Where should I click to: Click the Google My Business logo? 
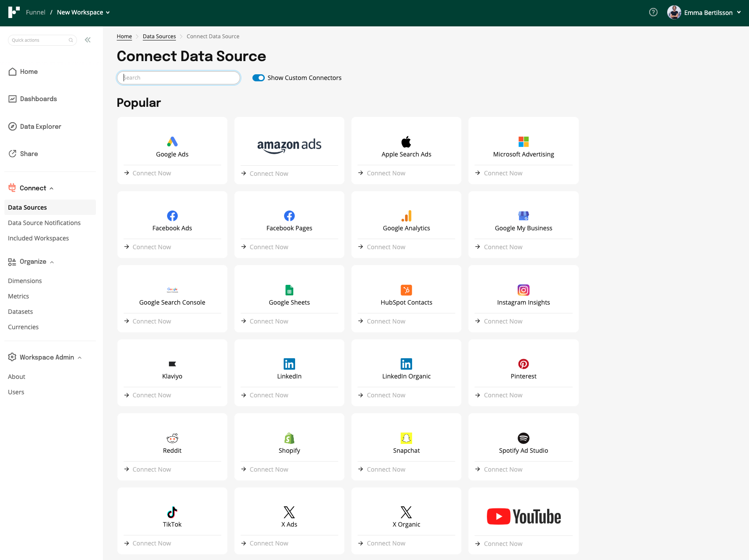[523, 216]
